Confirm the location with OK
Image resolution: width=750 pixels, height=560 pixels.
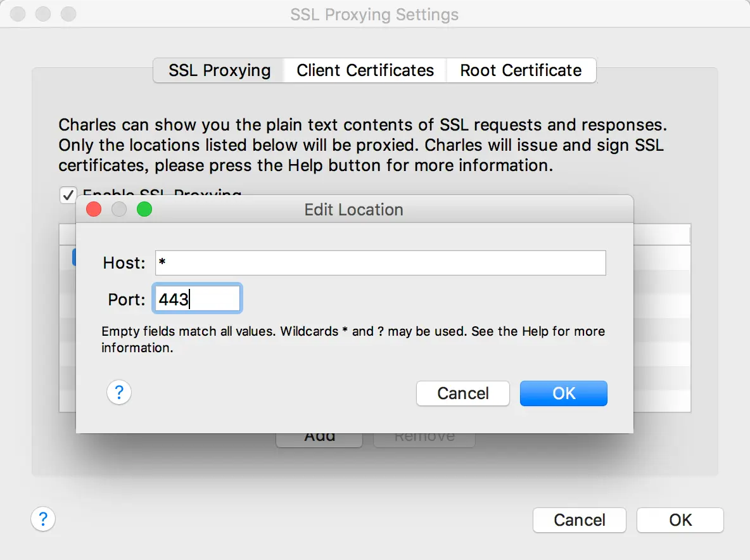[563, 393]
